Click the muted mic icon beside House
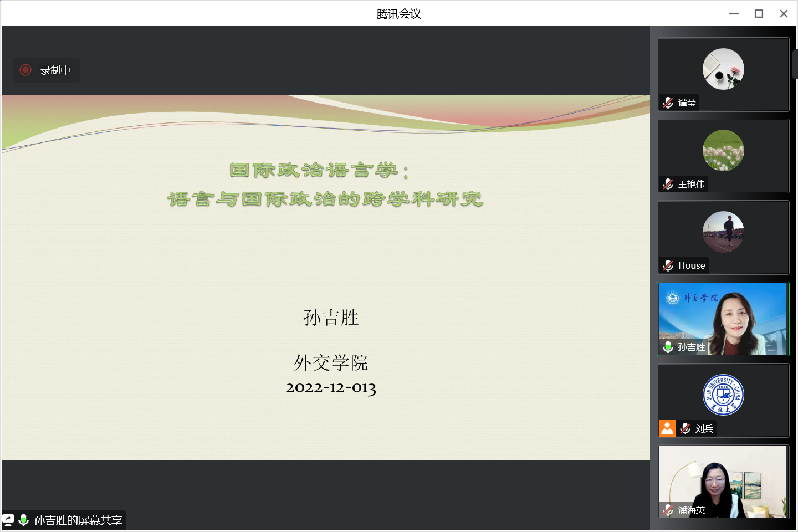 tap(668, 265)
